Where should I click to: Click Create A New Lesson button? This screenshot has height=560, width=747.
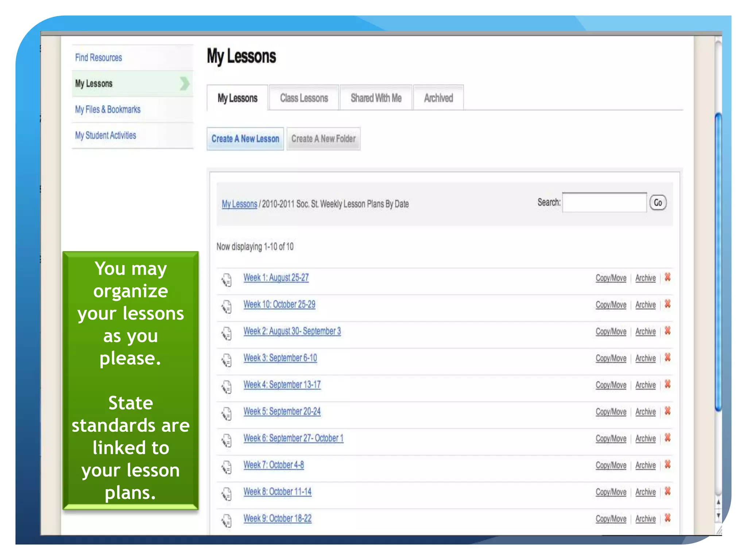(x=245, y=139)
